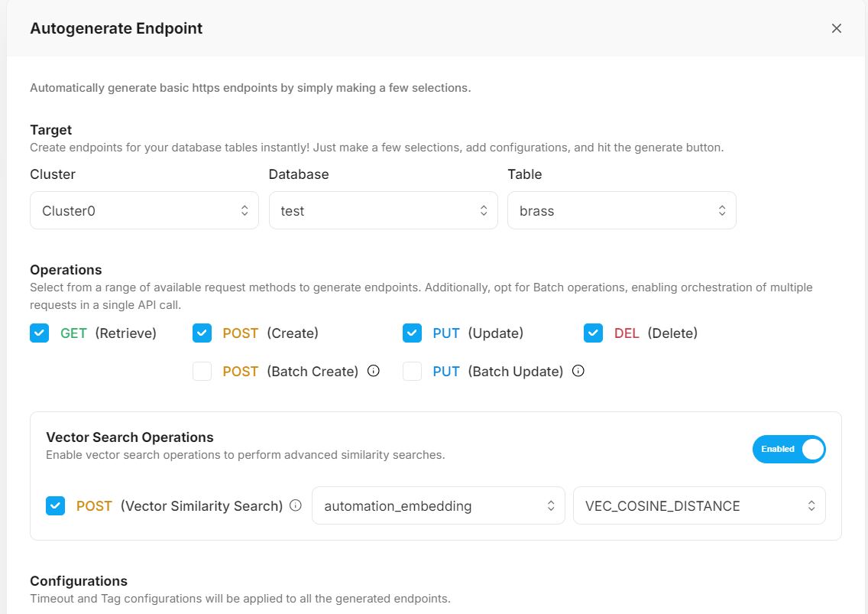Uncheck the GET (Retrieve) checkbox
Screen dimensions: 868x614
(x=39, y=333)
